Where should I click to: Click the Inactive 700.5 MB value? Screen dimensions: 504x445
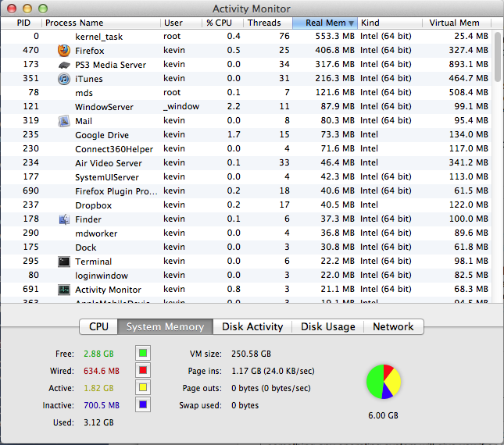pos(102,405)
